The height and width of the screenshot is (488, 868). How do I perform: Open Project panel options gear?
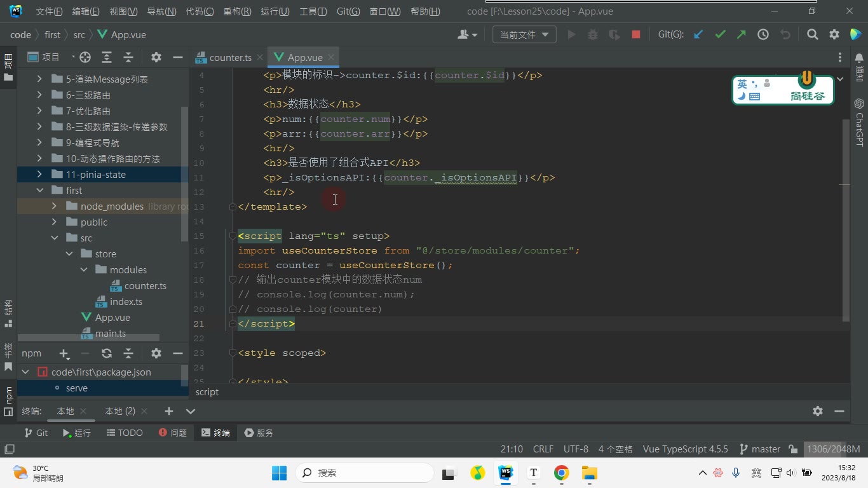tap(156, 57)
